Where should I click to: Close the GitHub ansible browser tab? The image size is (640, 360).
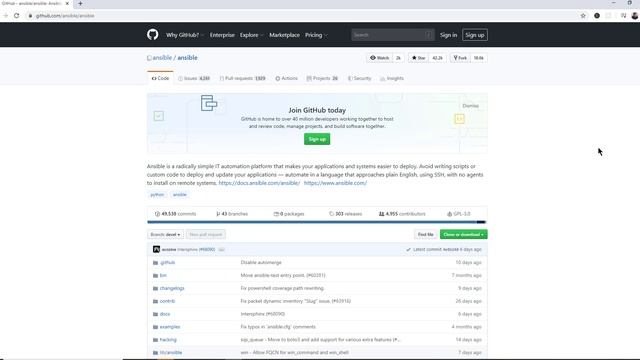pos(67,3)
